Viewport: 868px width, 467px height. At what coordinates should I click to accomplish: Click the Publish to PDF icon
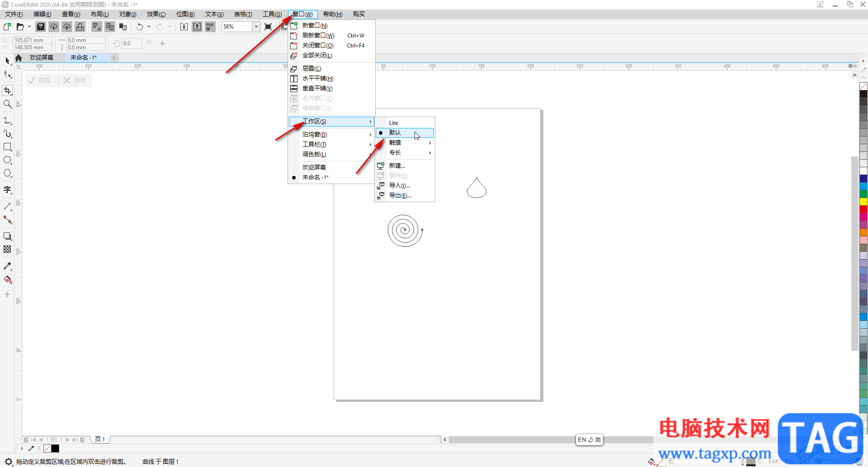pyautogui.click(x=210, y=27)
